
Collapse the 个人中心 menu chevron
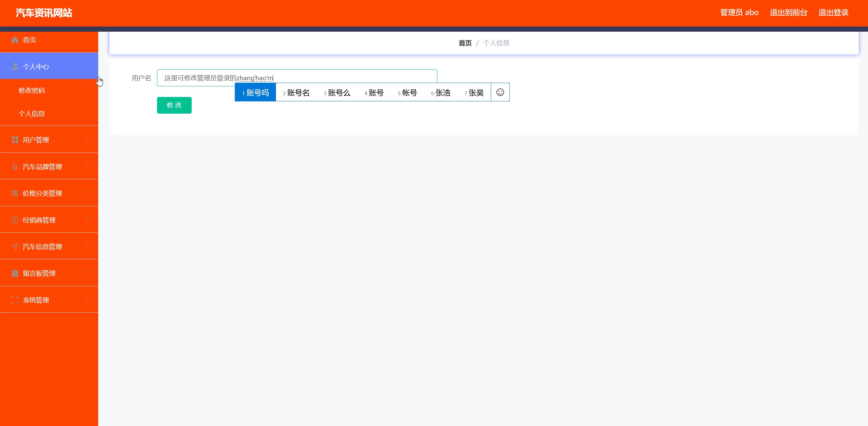87,65
